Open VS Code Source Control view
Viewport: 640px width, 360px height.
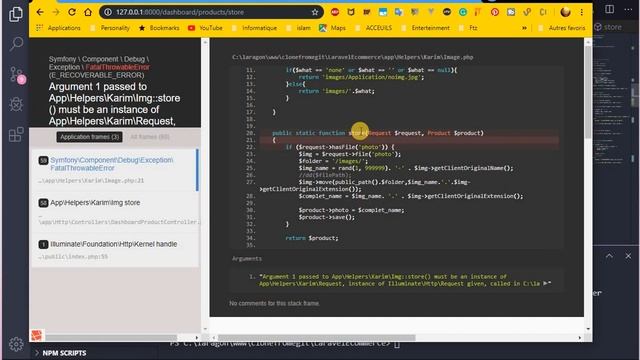(17, 75)
